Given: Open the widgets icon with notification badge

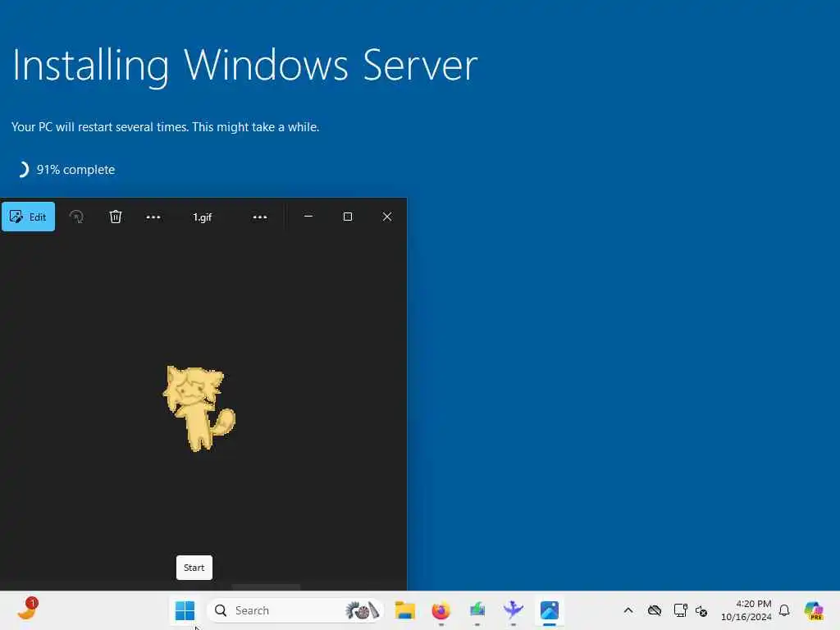Looking at the screenshot, I should (x=27, y=609).
